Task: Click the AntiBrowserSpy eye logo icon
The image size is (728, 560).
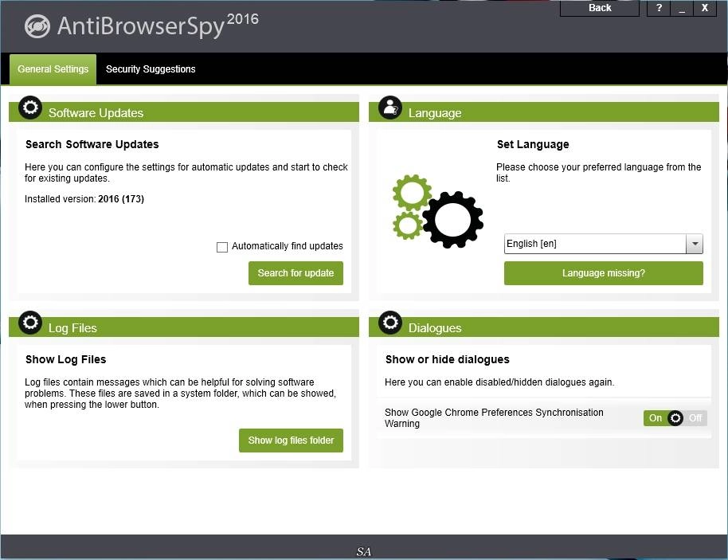Action: [37, 26]
